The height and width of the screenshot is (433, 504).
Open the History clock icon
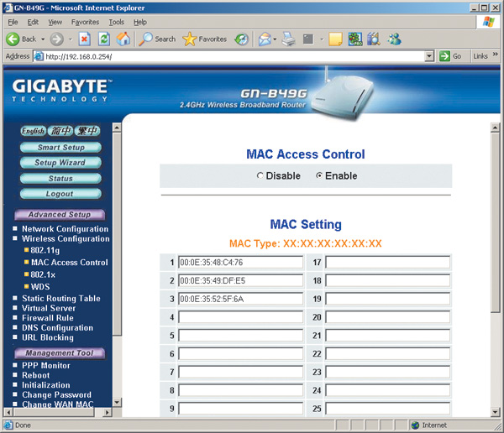point(241,39)
